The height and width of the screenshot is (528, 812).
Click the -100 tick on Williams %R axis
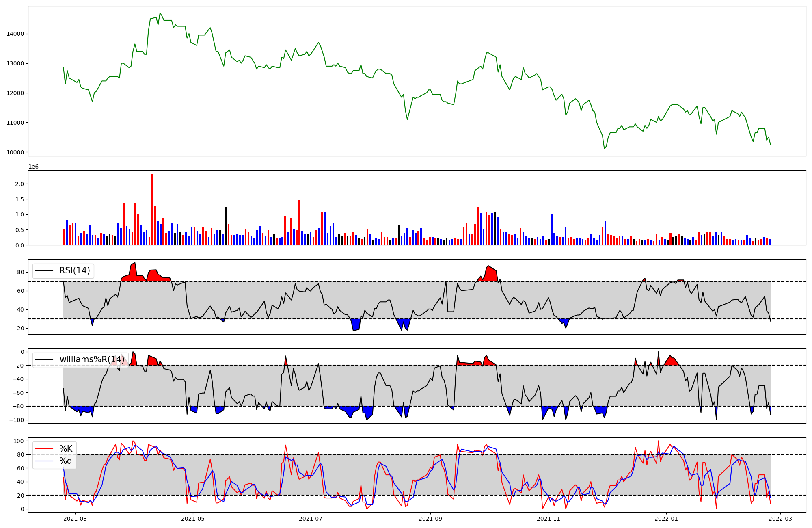(17, 420)
